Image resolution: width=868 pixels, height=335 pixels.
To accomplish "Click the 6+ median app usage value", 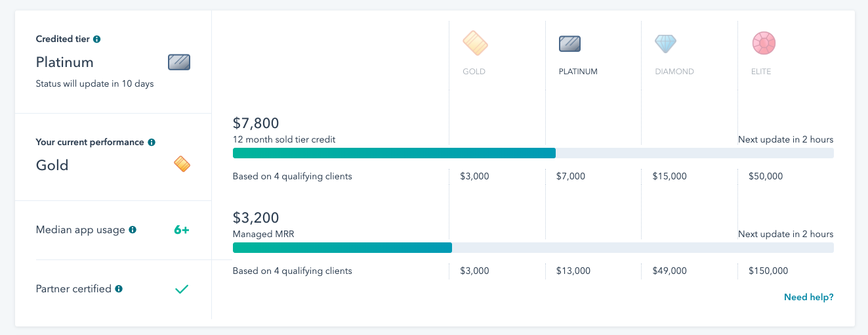I will click(182, 230).
